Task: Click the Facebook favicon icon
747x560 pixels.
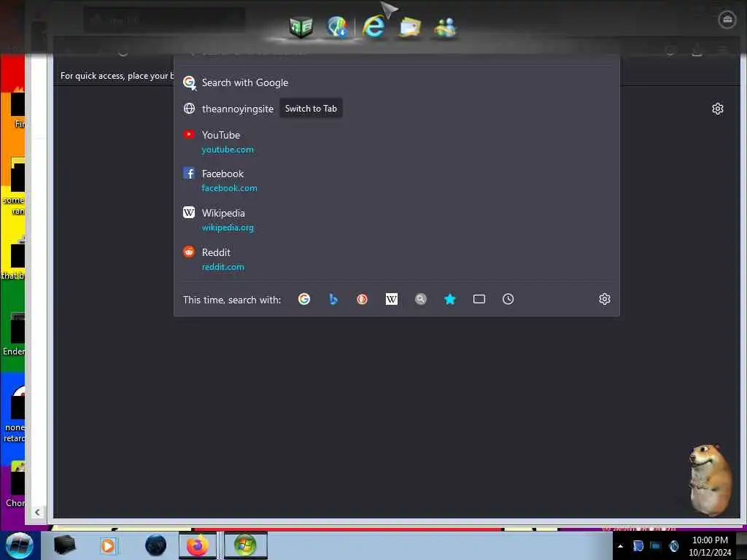Action: 189,174
